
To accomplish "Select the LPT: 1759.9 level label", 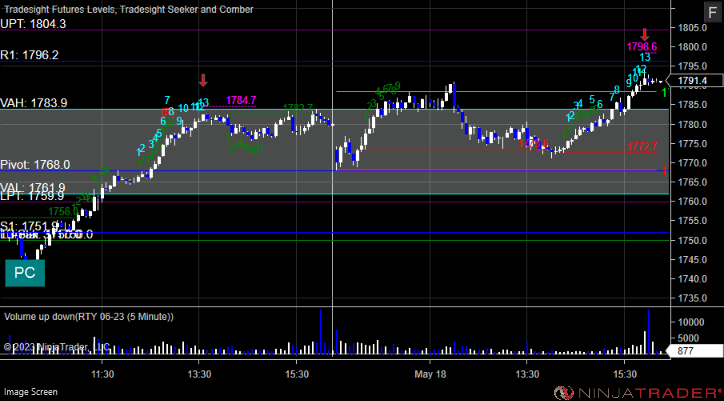I will [32, 196].
